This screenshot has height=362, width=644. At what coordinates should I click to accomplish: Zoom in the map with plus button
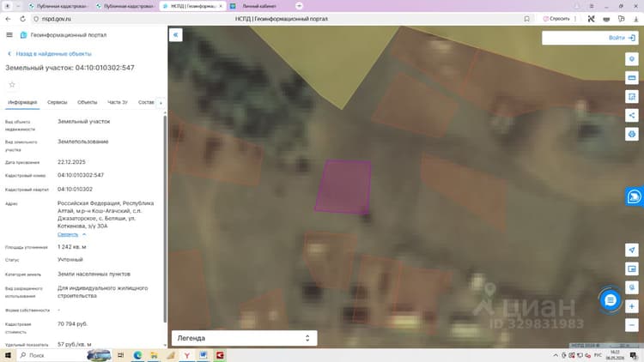tap(632, 306)
